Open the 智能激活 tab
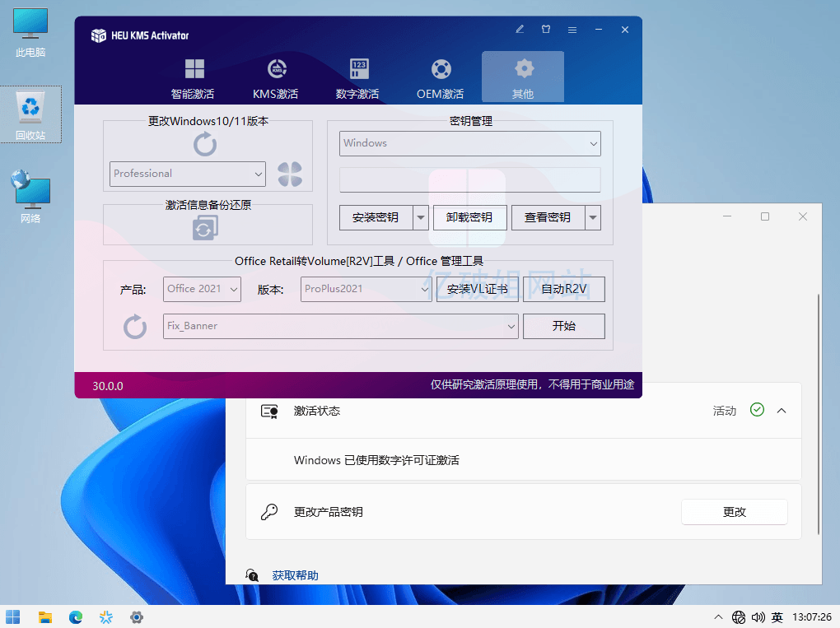Image resolution: width=840 pixels, height=628 pixels. click(x=193, y=78)
